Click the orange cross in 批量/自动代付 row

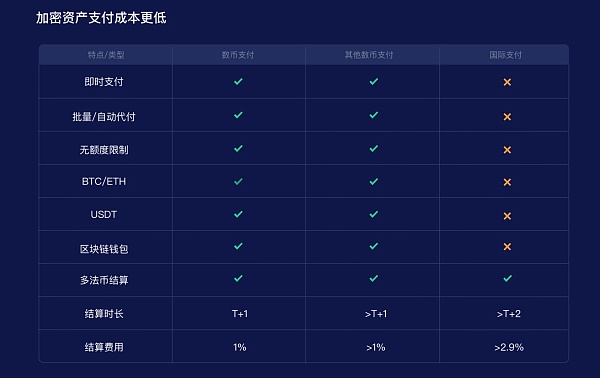507,117
